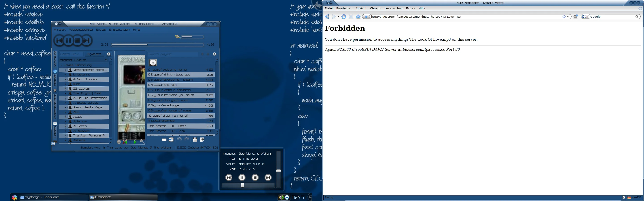Open the Interpret / Album sorting dropdown
This screenshot has width=644, height=201.
83,60
